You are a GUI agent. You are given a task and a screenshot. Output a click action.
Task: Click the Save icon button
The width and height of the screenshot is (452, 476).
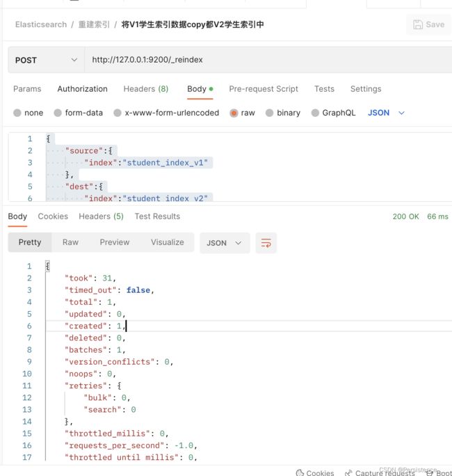tap(428, 24)
